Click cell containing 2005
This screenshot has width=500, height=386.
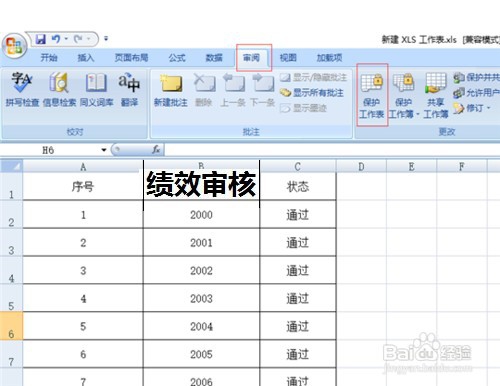pyautogui.click(x=201, y=354)
